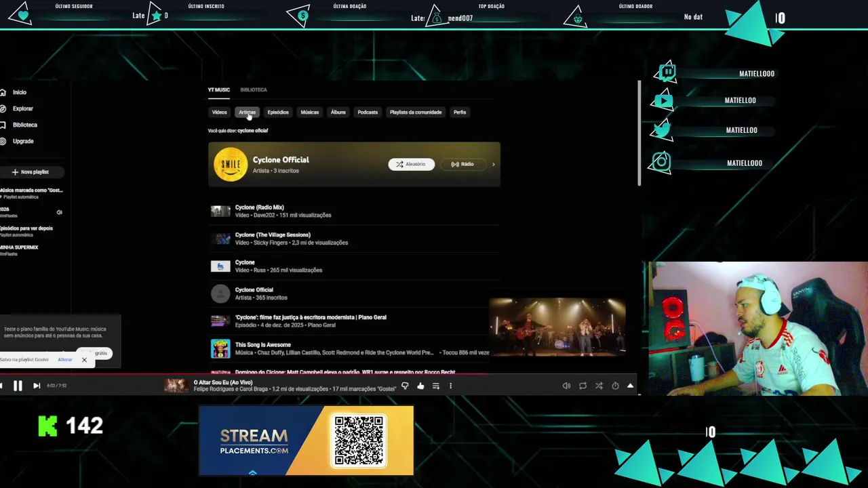Toggle repeat mode in player bar
This screenshot has width=868, height=488.
point(583,386)
